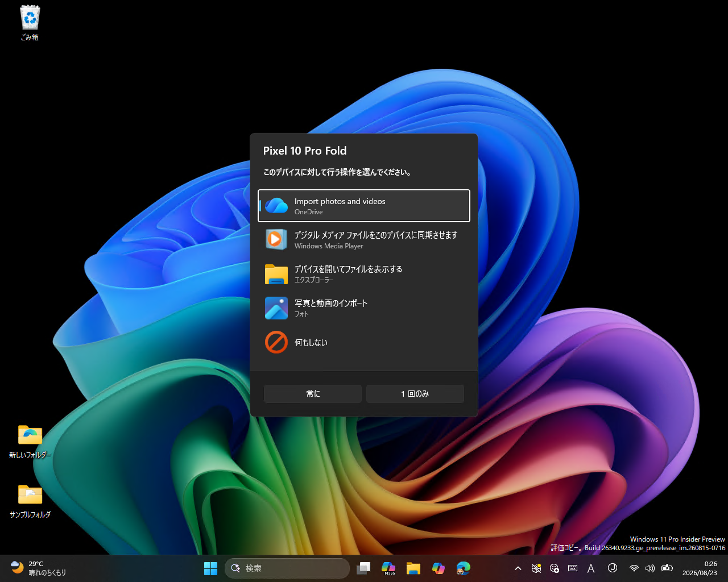Launch the Copilot taskbar app
The width and height of the screenshot is (728, 582).
tap(439, 568)
